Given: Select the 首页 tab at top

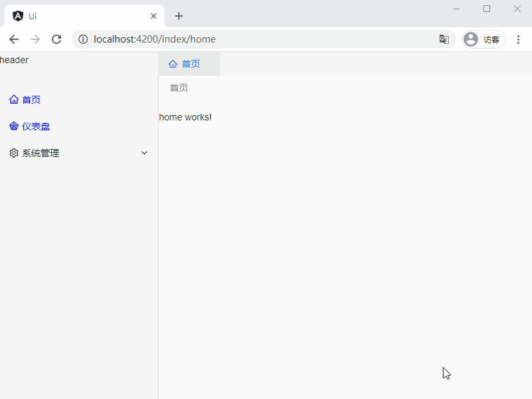Looking at the screenshot, I should [x=190, y=64].
